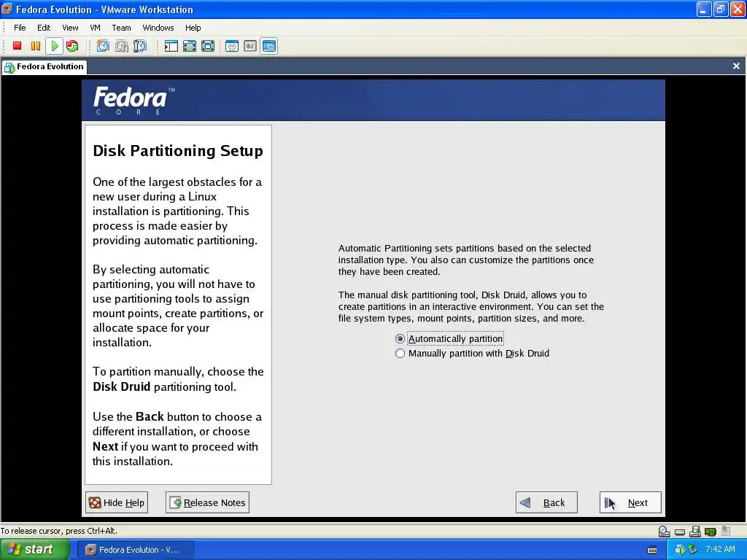The image size is (747, 560).
Task: Click the VMware tray icon
Action: pyautogui.click(x=681, y=550)
